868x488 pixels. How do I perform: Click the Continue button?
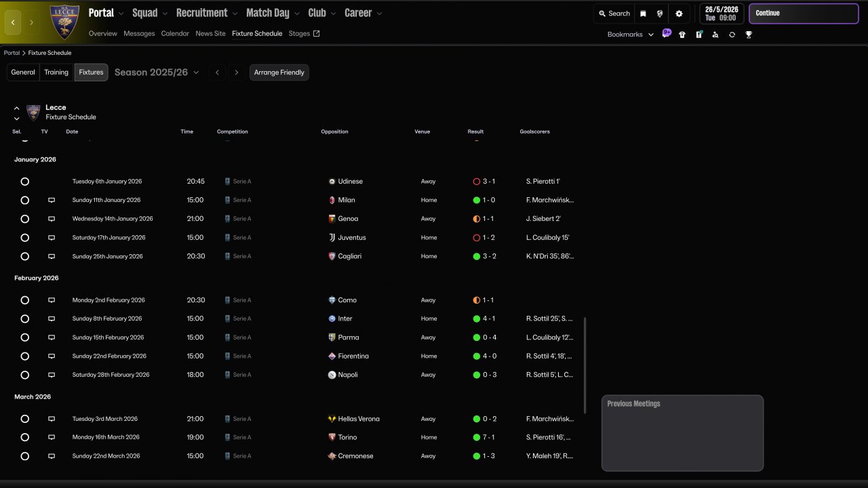[804, 14]
